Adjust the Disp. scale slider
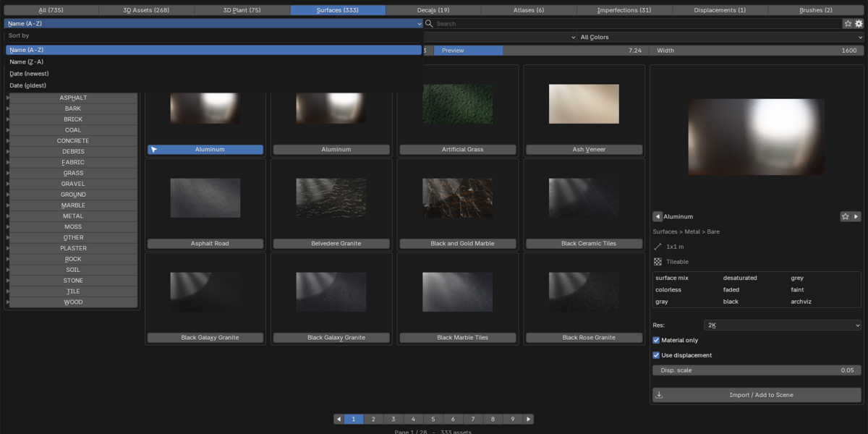Viewport: 868px width, 434px height. pos(757,370)
